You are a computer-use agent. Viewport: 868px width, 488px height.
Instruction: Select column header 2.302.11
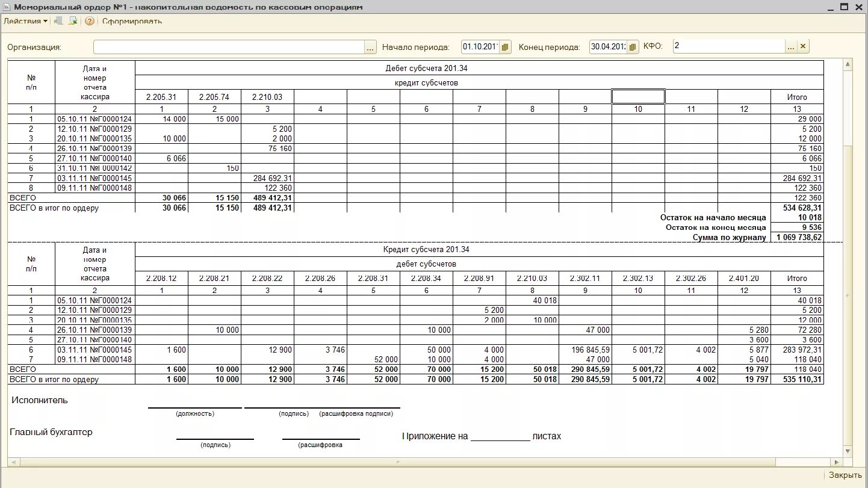coord(585,278)
